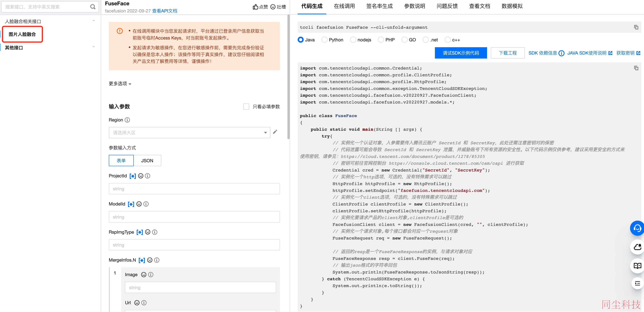Open the 在线调用 tab
This screenshot has height=312, width=644.
pyautogui.click(x=344, y=6)
